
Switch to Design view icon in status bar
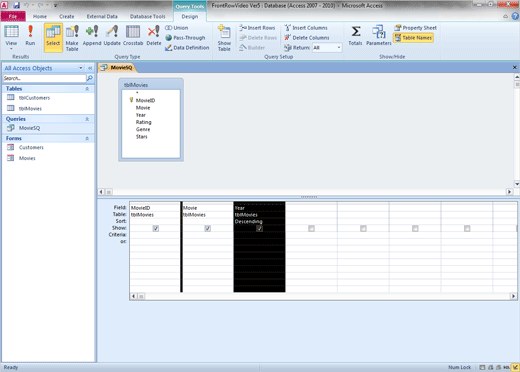click(x=515, y=367)
